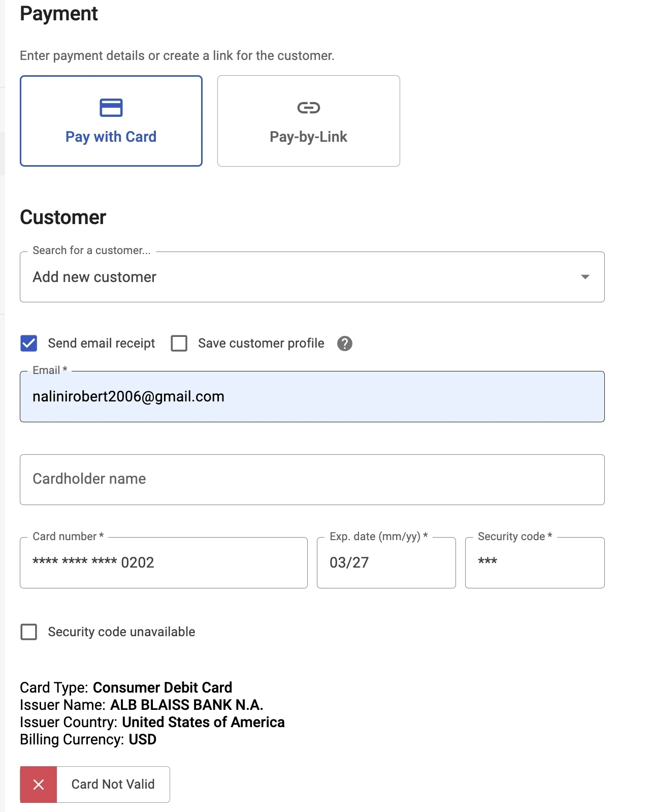Click the Email input field
Image resolution: width=651 pixels, height=812 pixels.
(312, 397)
